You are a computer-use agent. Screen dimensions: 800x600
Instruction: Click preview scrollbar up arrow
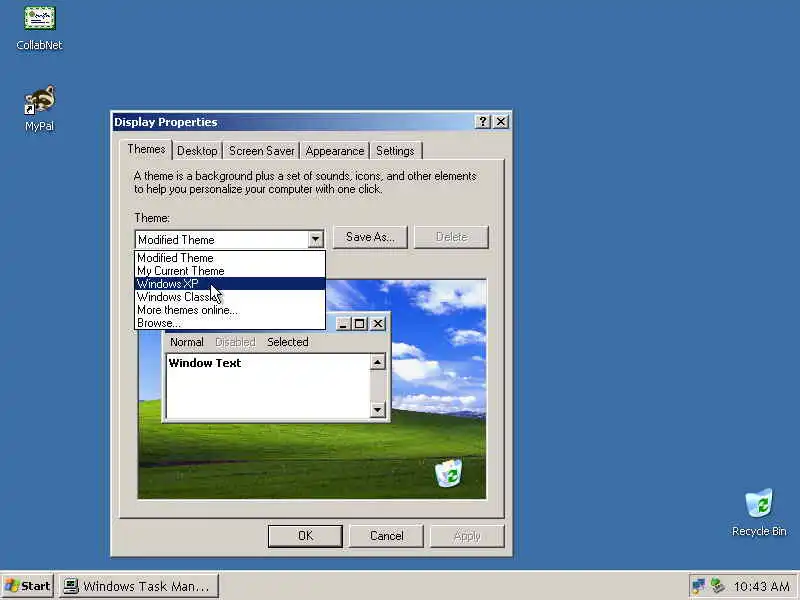click(x=377, y=362)
